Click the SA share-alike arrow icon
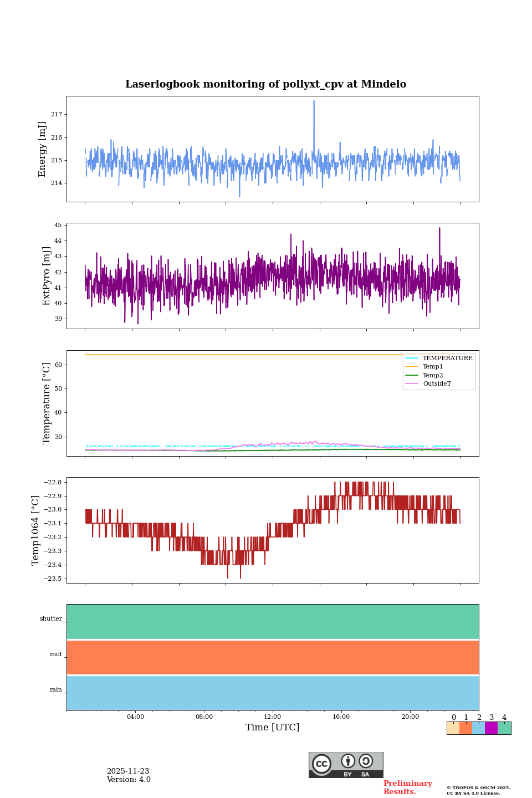532x798 pixels. pyautogui.click(x=366, y=761)
